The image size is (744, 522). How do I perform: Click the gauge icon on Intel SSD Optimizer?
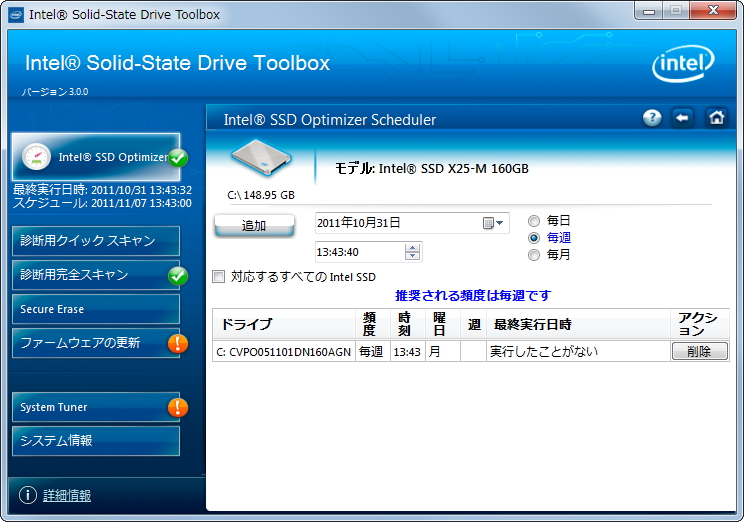37,157
